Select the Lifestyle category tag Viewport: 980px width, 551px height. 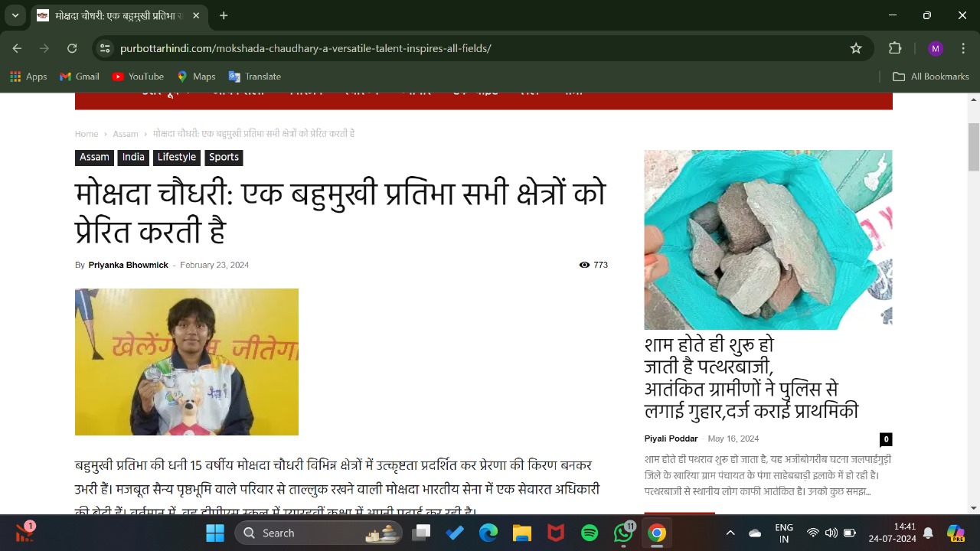point(177,157)
